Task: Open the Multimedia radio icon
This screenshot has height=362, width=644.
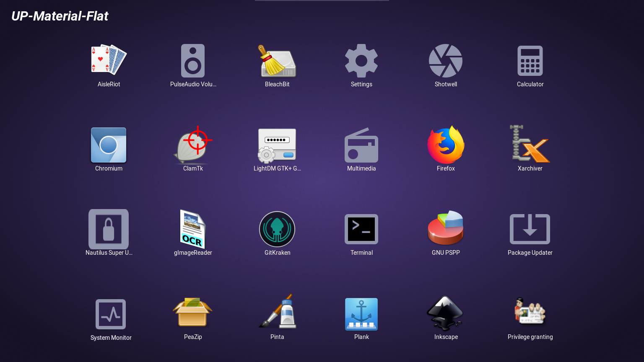Action: (361, 145)
